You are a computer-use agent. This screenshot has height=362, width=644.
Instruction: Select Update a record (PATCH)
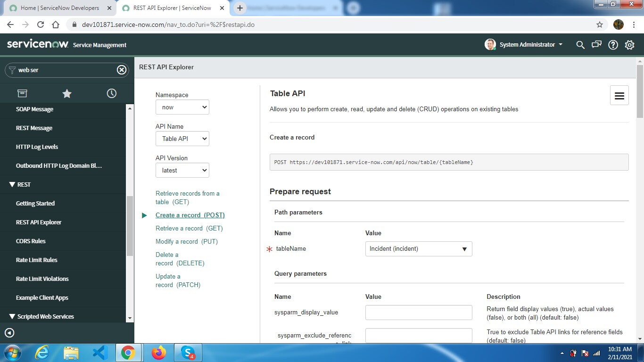pos(178,280)
